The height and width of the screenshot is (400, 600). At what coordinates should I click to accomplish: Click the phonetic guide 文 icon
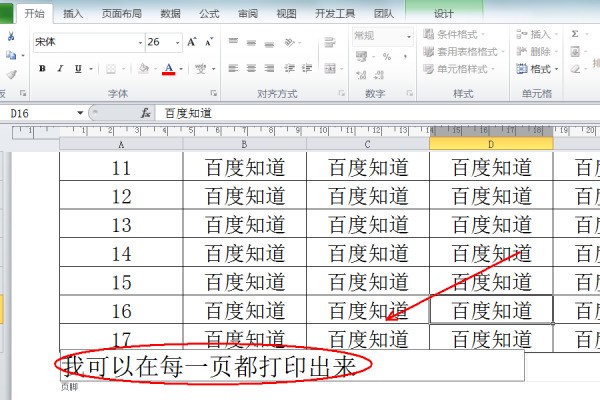pyautogui.click(x=200, y=69)
